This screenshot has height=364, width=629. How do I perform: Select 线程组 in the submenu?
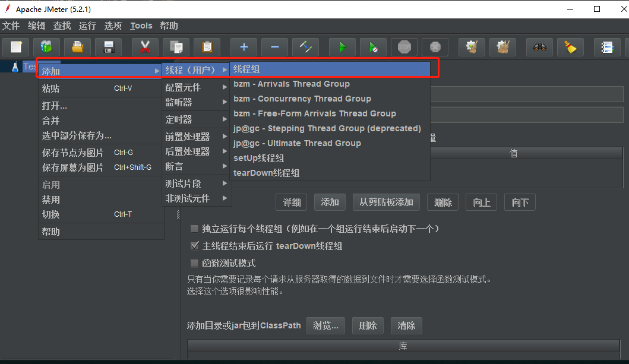click(x=330, y=69)
